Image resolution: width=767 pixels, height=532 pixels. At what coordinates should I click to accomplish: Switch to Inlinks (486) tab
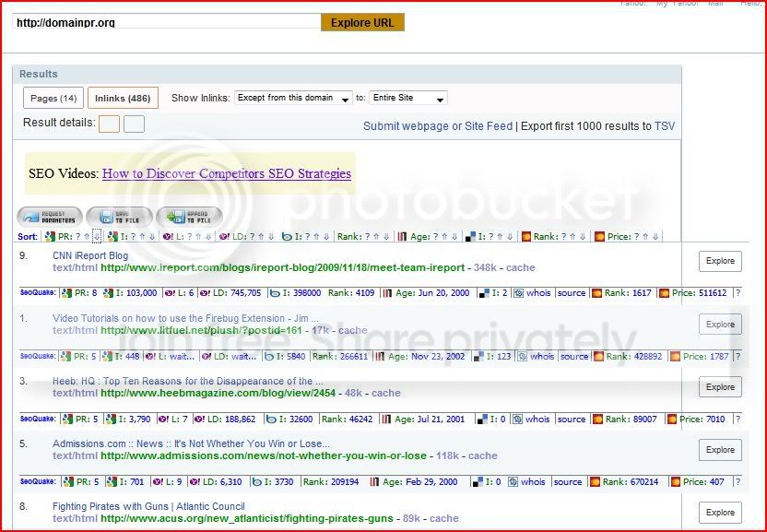[x=123, y=98]
